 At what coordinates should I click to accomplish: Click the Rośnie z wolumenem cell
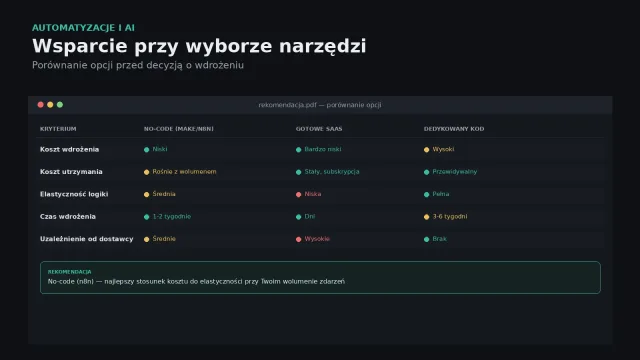pyautogui.click(x=184, y=172)
